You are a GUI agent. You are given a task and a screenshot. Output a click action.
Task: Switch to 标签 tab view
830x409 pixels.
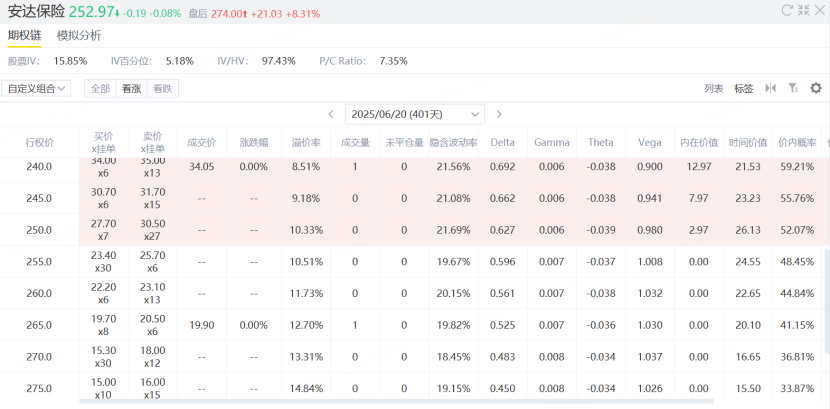(744, 88)
